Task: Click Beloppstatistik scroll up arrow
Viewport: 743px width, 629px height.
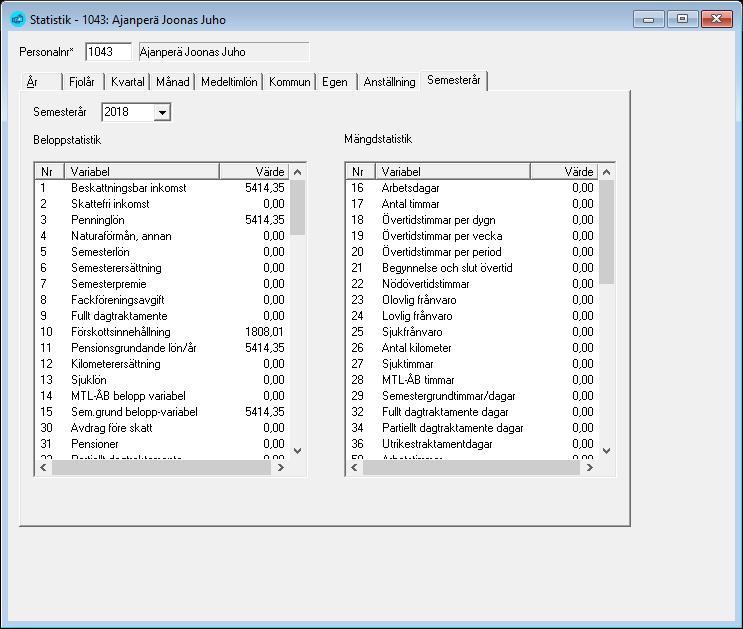Action: pos(298,172)
